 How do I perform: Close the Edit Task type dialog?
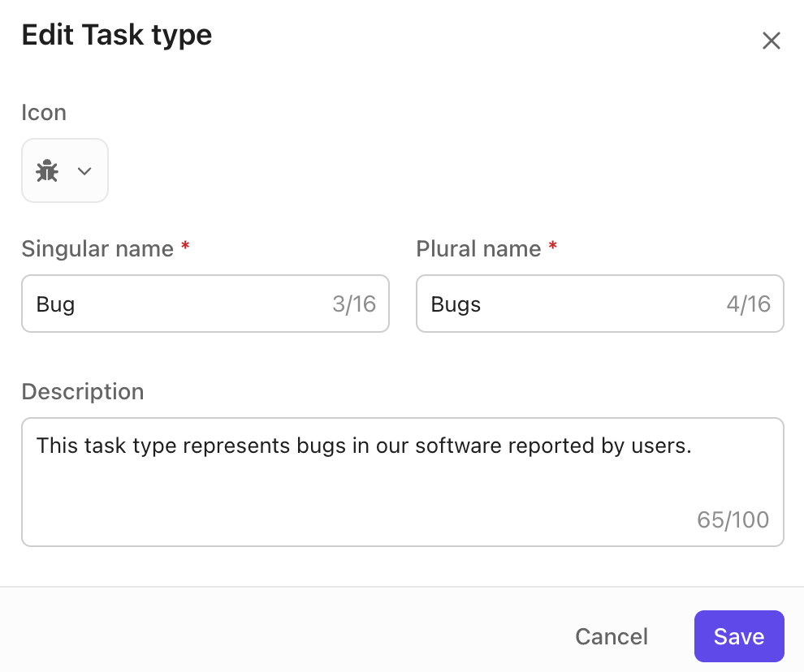[x=771, y=41]
